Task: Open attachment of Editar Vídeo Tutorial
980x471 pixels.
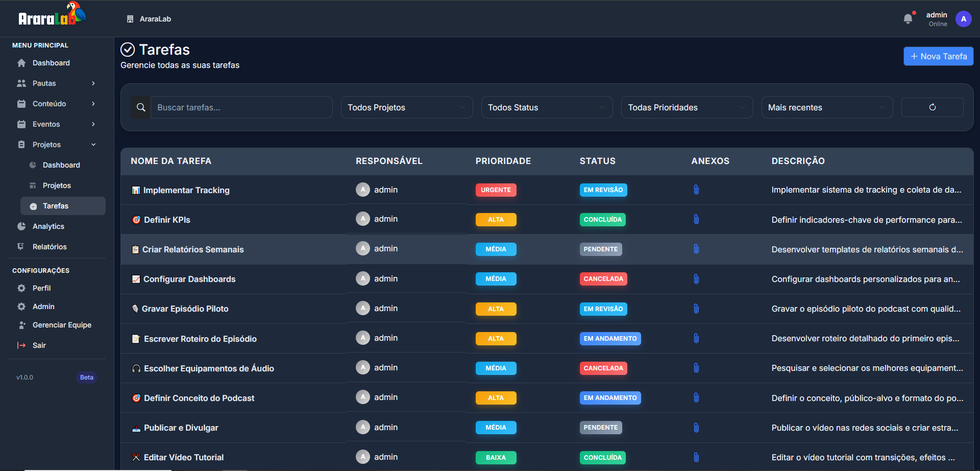Action: [696, 457]
